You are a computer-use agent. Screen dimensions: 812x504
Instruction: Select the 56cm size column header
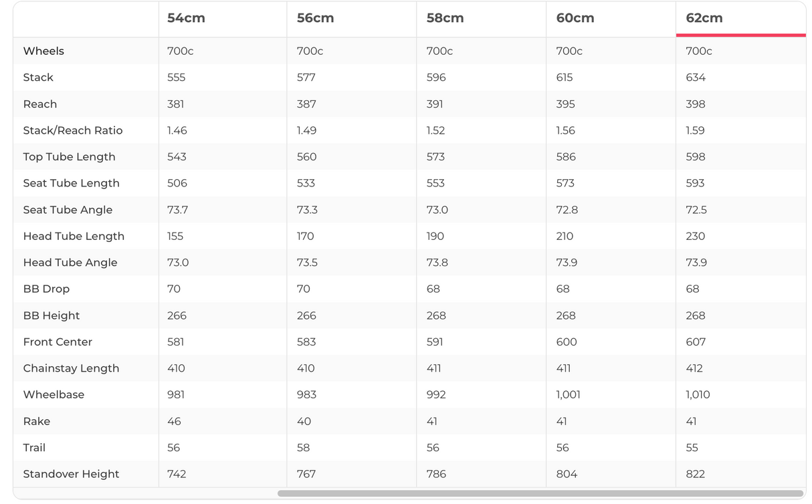(x=315, y=19)
